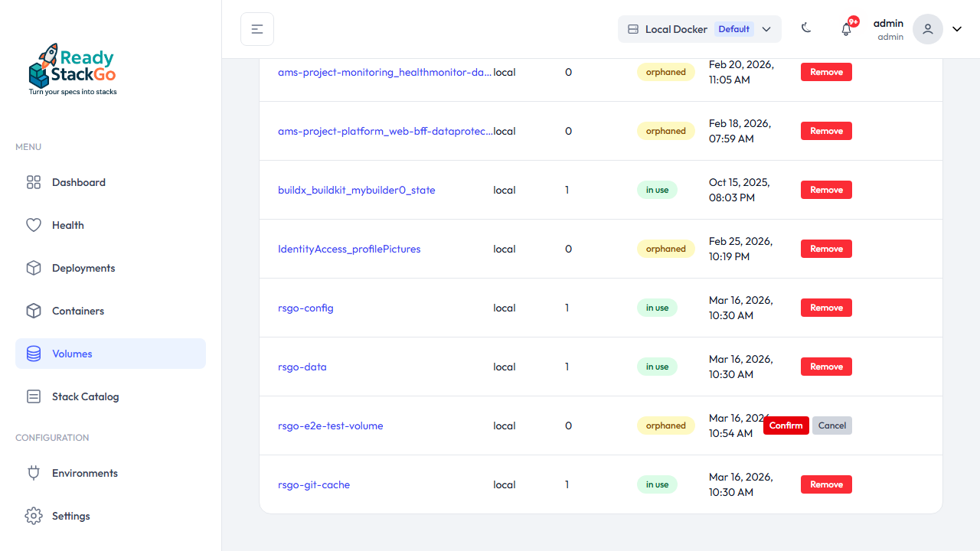Open the notifications bell
The image size is (980, 551).
(846, 28)
